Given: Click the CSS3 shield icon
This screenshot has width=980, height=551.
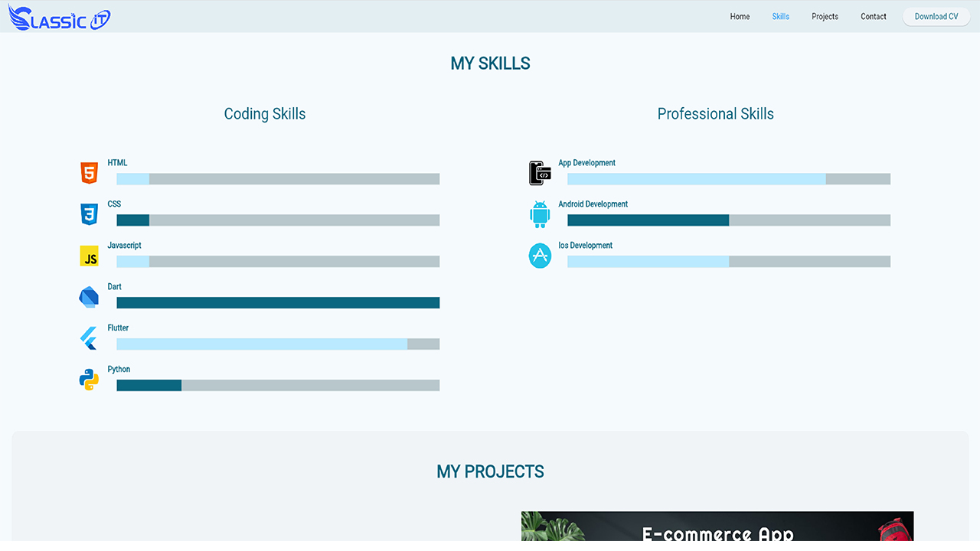Looking at the screenshot, I should click(x=90, y=214).
